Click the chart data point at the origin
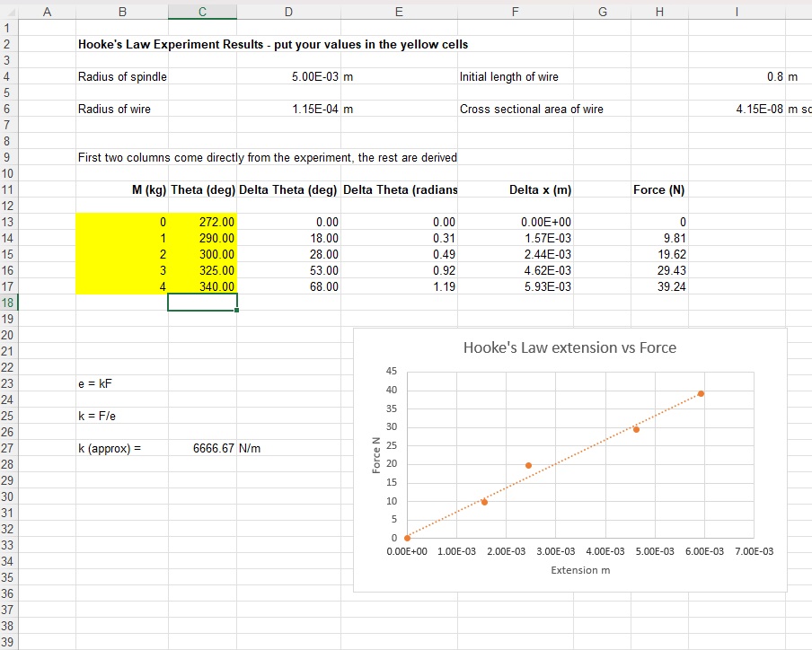The width and height of the screenshot is (812, 650). tap(407, 538)
